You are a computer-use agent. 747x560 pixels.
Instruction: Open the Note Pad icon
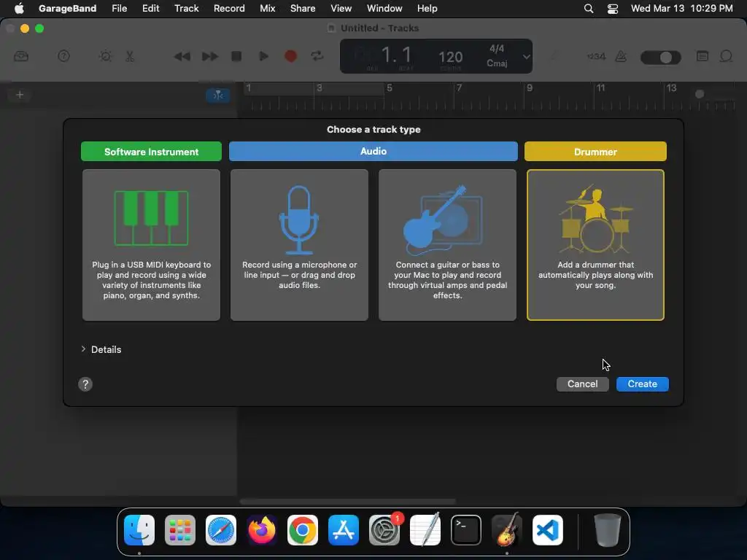pos(703,56)
